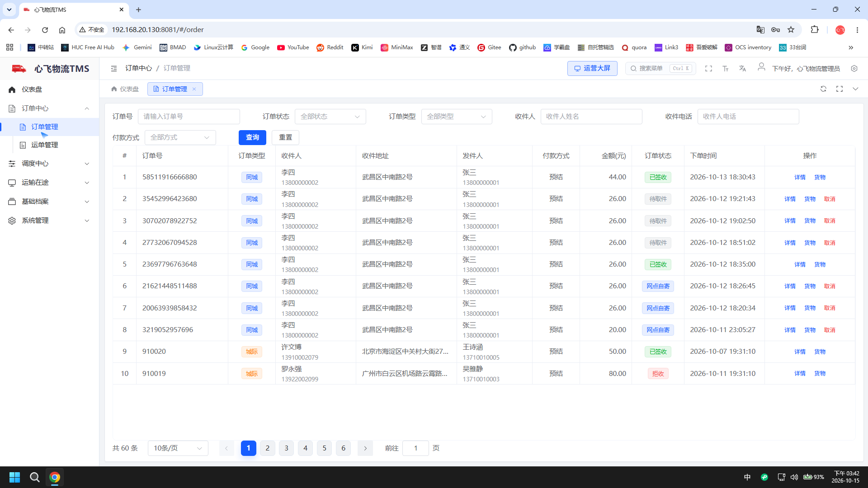Refresh the current tab via refresh icon
The image size is (868, 488).
click(x=823, y=89)
